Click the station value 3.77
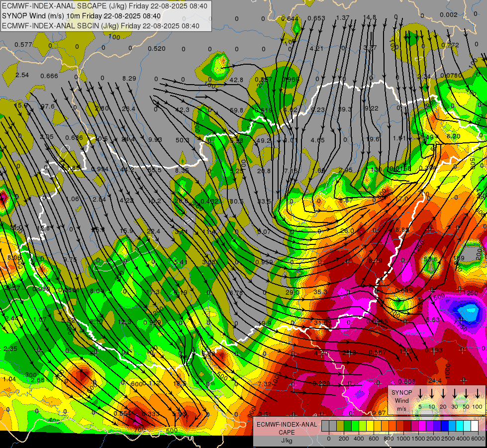Screen dimensions: 487x448 (x=370, y=48)
